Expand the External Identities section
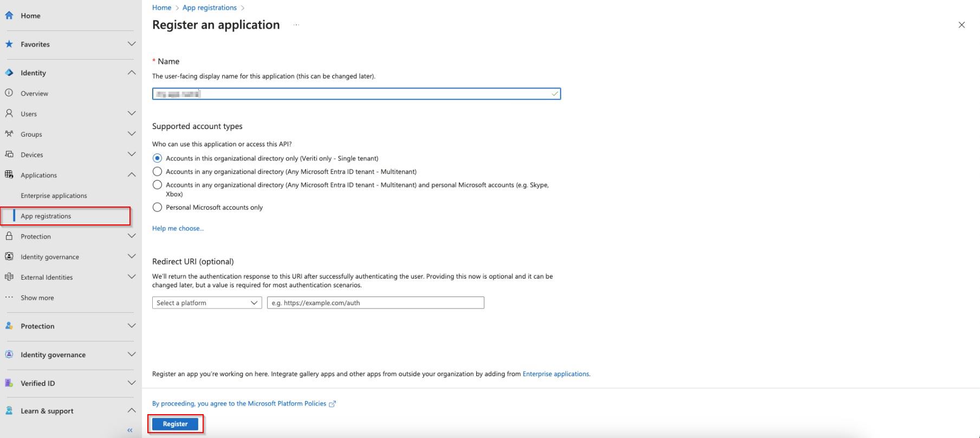The width and height of the screenshot is (980, 438). tap(131, 277)
